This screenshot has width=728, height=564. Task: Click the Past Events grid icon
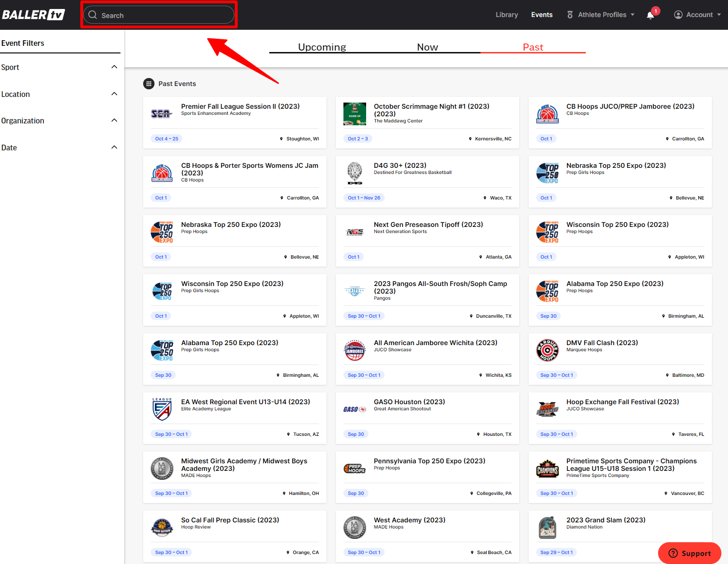click(x=149, y=84)
